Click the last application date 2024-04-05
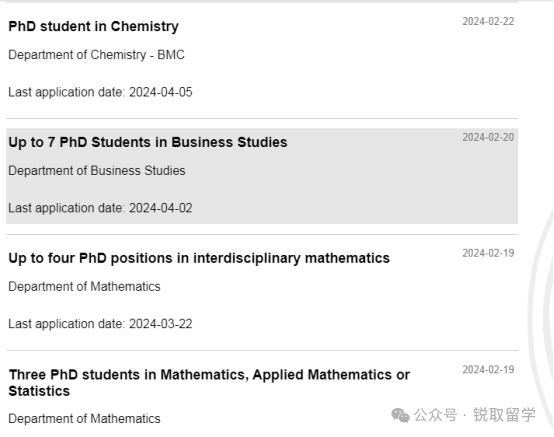Screen dimensions: 554x437 pos(100,92)
